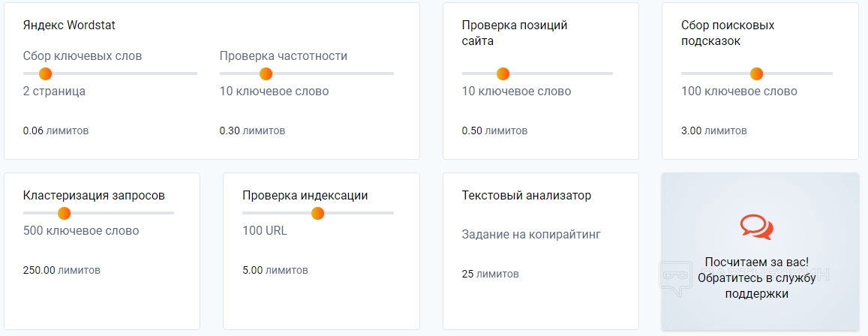Screen dimensions: 868x336
Task: Click the Проверка частотности slider handle
Action: pos(266,73)
